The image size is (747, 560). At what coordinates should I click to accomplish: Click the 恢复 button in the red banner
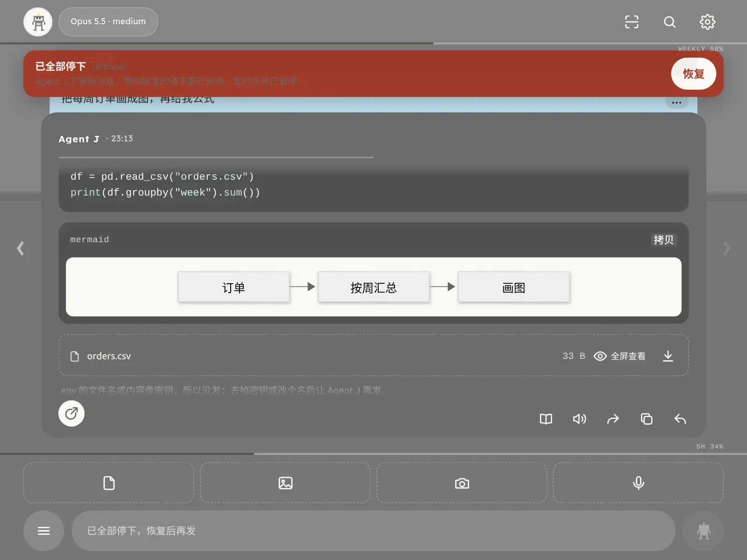(693, 74)
